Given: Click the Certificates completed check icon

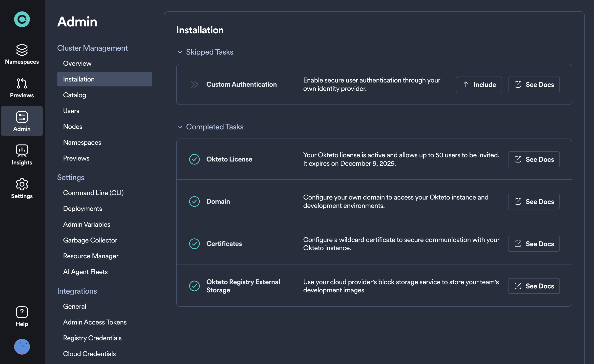Looking at the screenshot, I should click(x=194, y=244).
